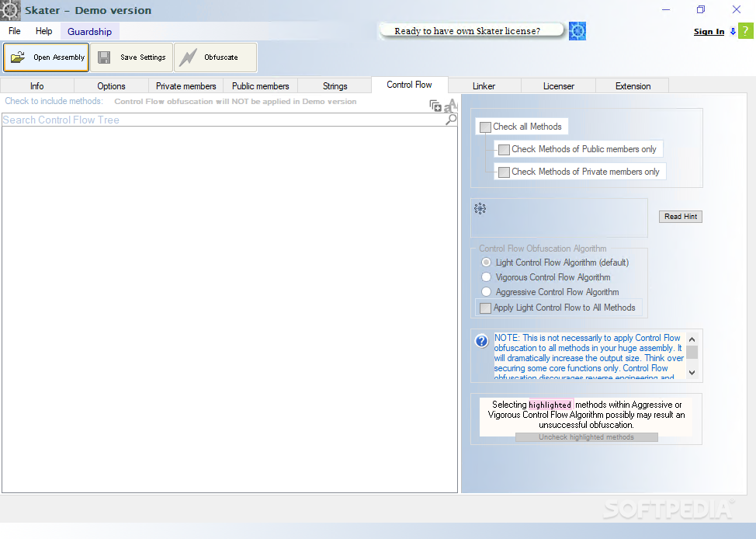Switch to the Strings tab
756x539 pixels.
[x=335, y=86]
